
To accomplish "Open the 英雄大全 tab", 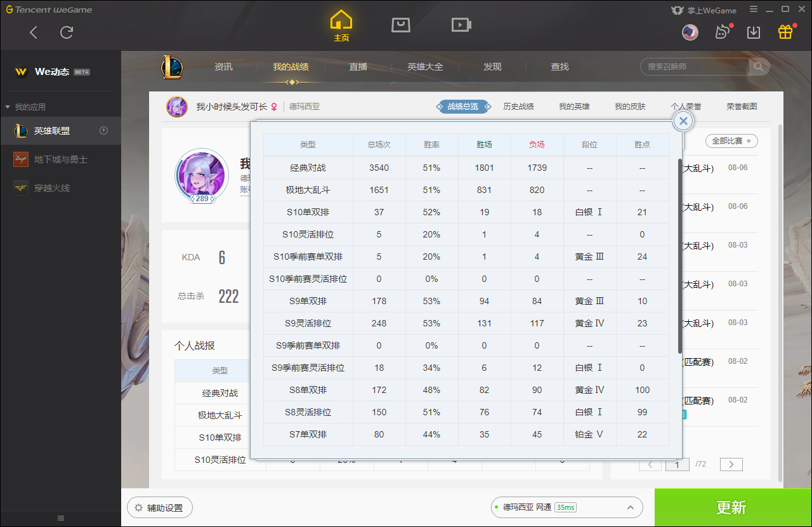I will pyautogui.click(x=425, y=67).
